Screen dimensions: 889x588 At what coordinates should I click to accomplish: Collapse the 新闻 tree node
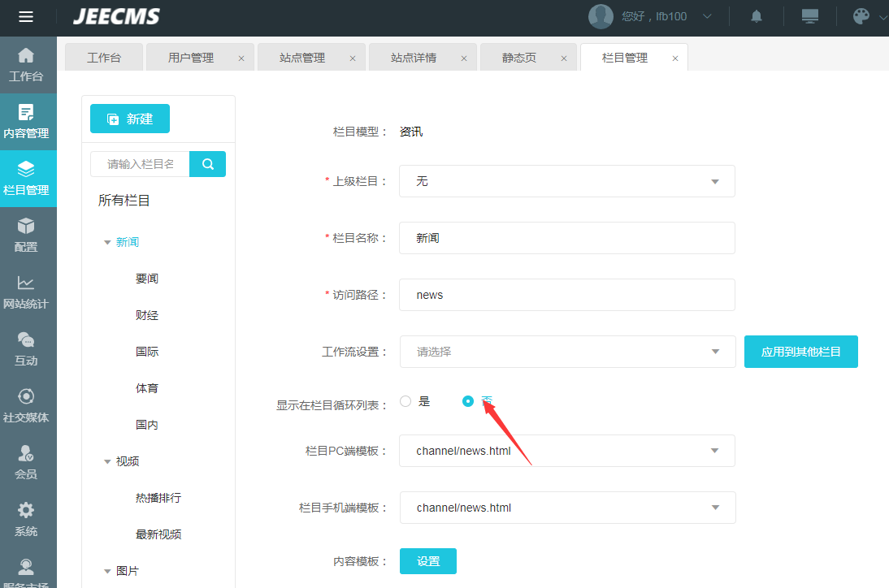(107, 243)
